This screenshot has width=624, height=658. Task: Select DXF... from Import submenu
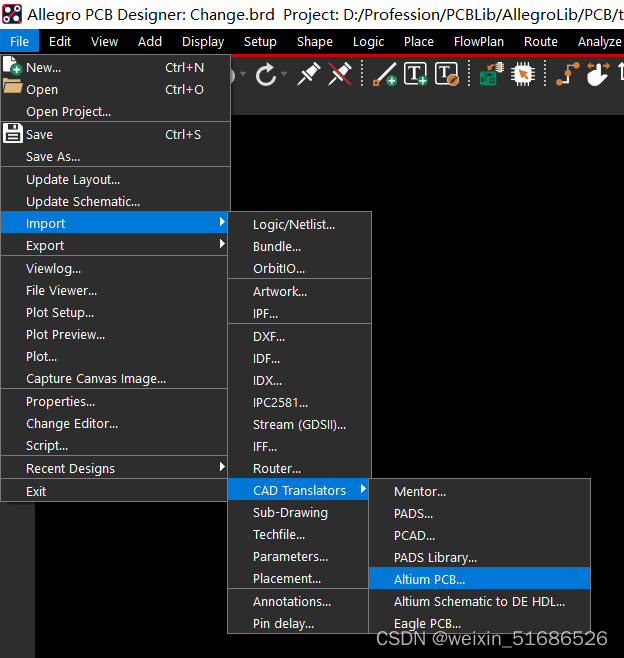[269, 336]
